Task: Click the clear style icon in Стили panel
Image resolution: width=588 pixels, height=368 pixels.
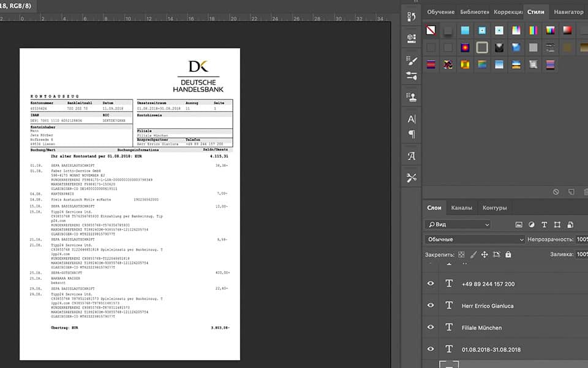Action: (556, 192)
